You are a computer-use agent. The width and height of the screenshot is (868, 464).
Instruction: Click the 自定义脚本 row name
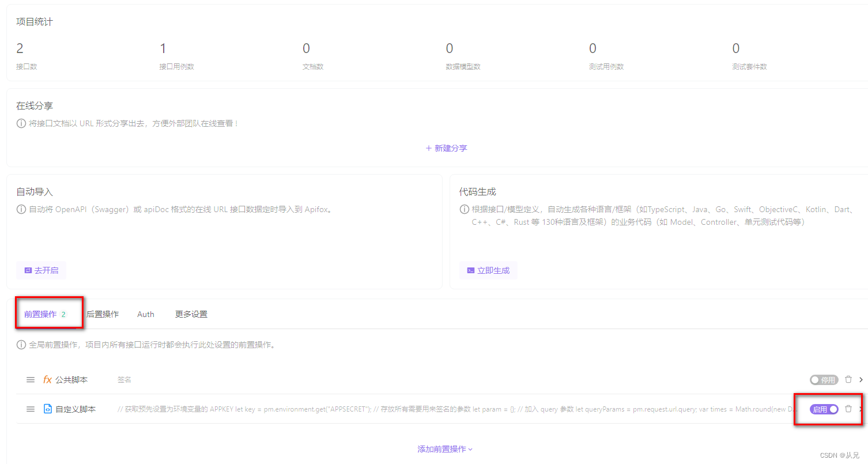click(76, 409)
